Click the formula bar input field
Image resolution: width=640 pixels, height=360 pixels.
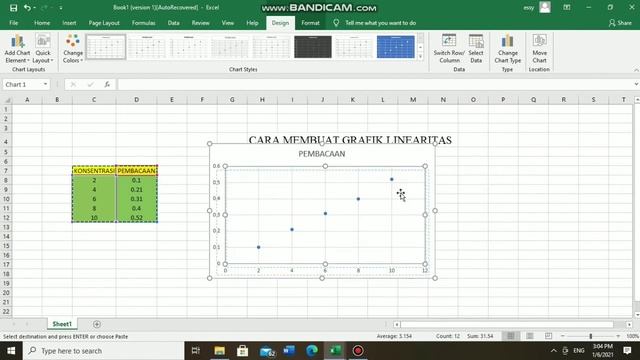375,84
